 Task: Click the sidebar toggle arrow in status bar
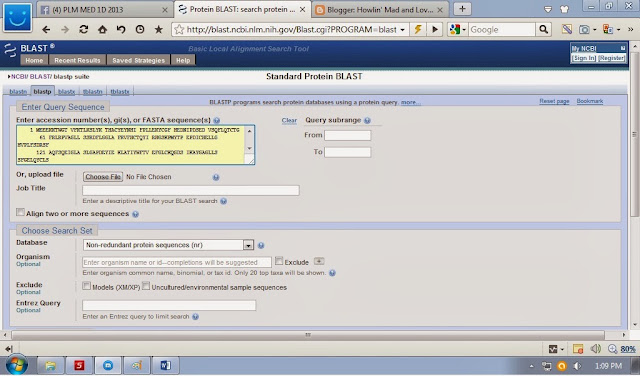[x=8, y=349]
